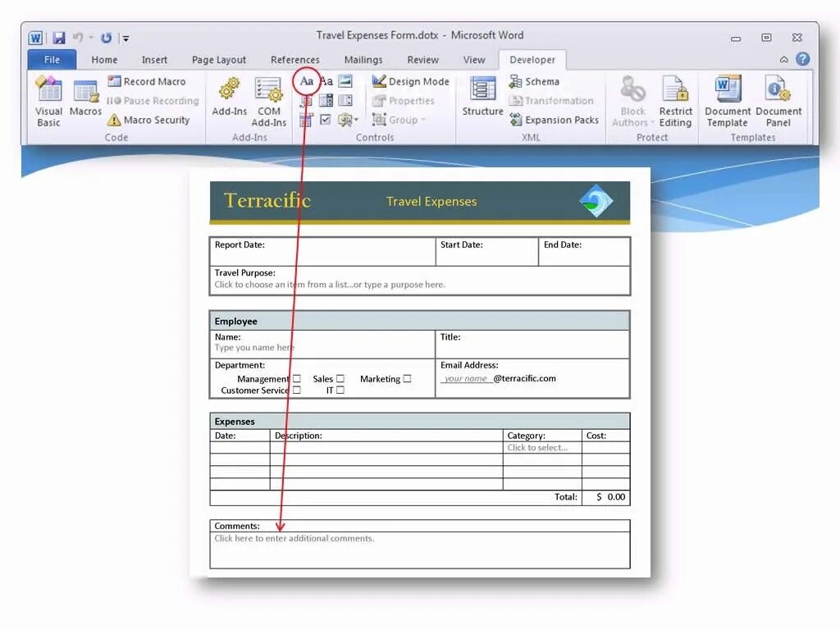Switch to the Page Layout tab

218,59
